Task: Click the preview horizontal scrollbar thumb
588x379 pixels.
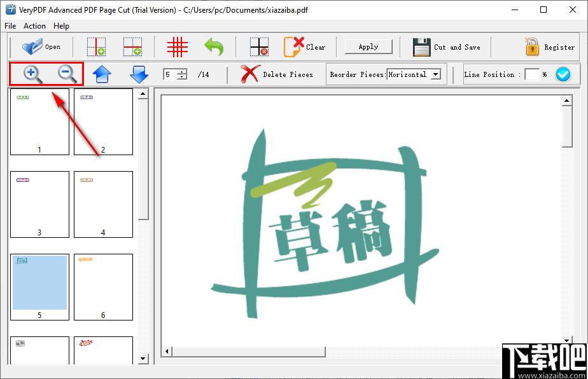Action: 249,352
